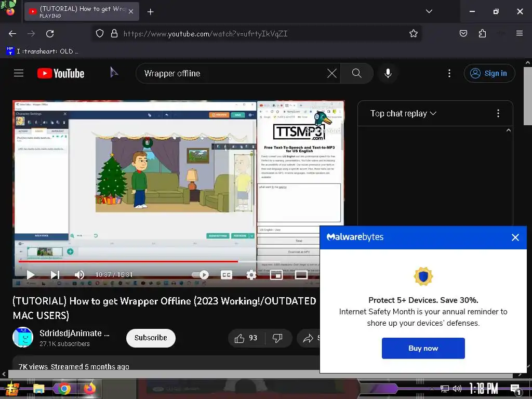Image resolution: width=532 pixels, height=399 pixels.
Task: Mute the video volume
Action: [x=79, y=275]
